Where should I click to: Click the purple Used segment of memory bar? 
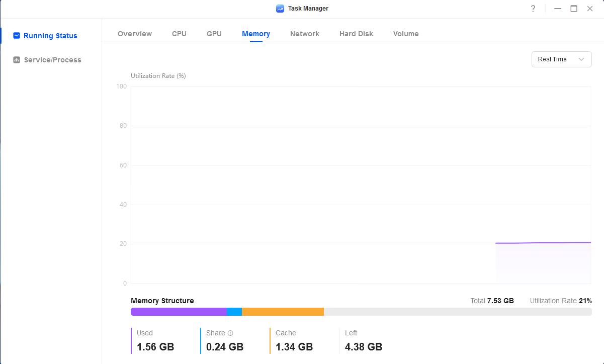179,312
